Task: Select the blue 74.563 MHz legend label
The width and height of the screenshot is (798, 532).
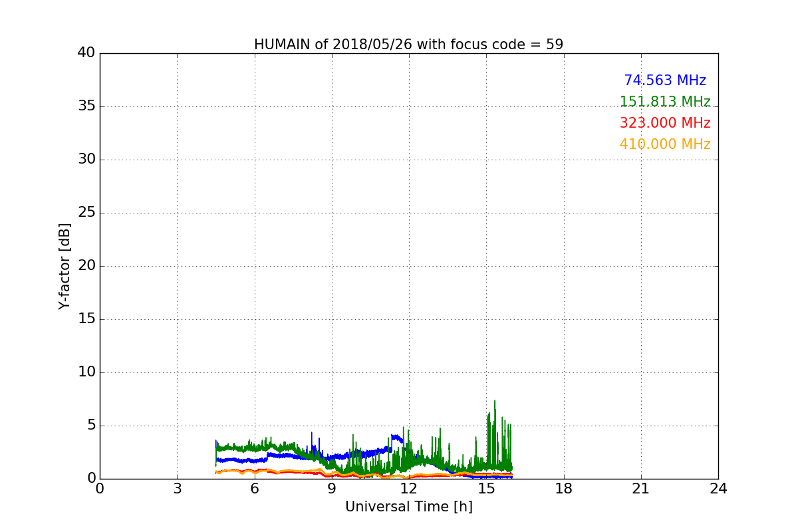Action: click(x=665, y=80)
